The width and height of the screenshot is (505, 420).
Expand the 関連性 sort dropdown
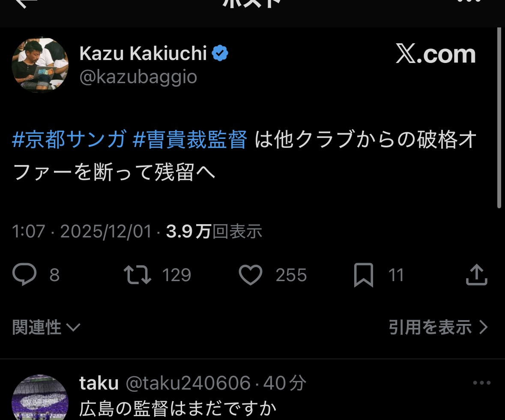[x=46, y=327]
